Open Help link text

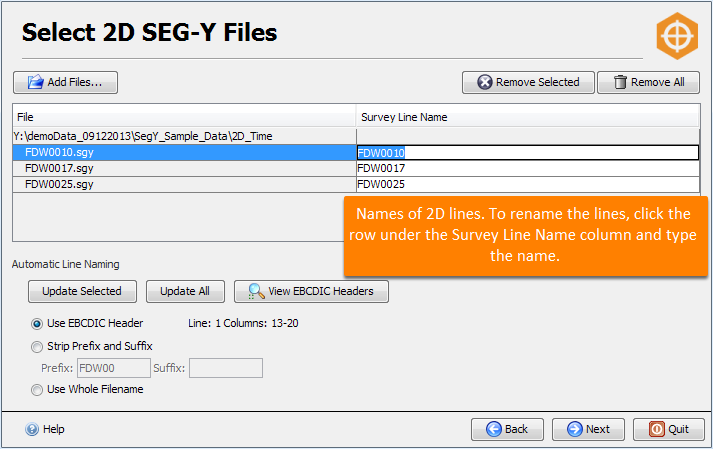click(54, 429)
